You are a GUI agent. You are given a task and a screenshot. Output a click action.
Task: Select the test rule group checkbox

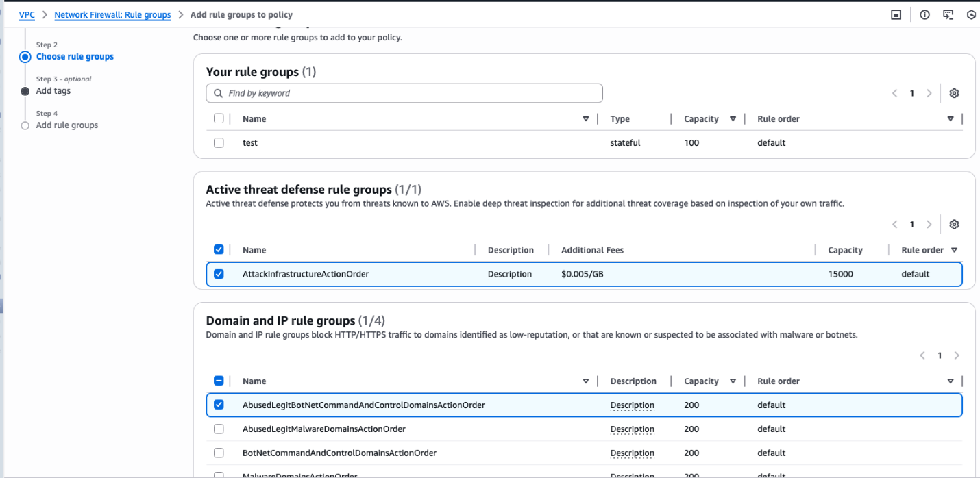[x=219, y=142]
